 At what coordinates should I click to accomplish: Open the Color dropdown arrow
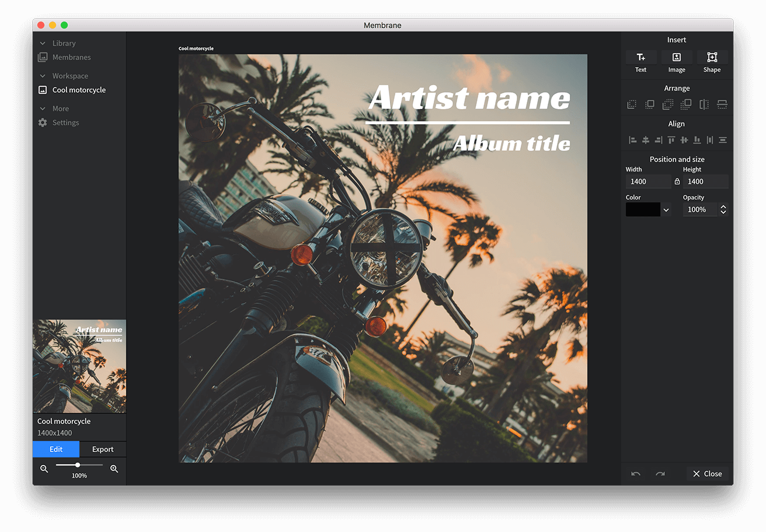coord(666,210)
